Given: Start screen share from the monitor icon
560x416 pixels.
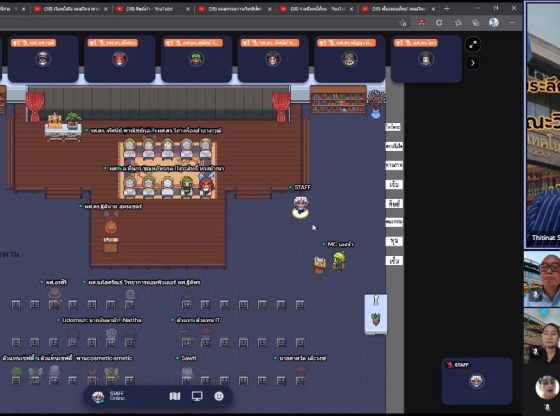Looking at the screenshot, I should [197, 396].
